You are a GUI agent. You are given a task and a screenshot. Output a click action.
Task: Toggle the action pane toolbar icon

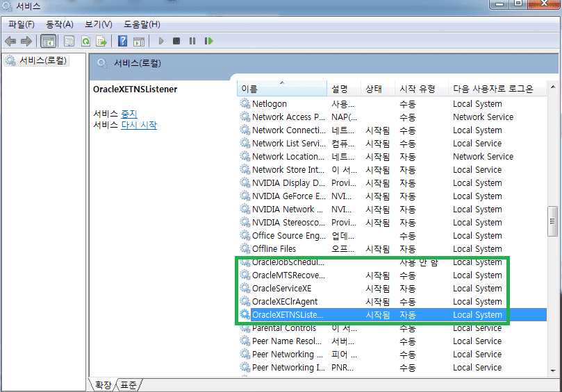tap(139, 41)
